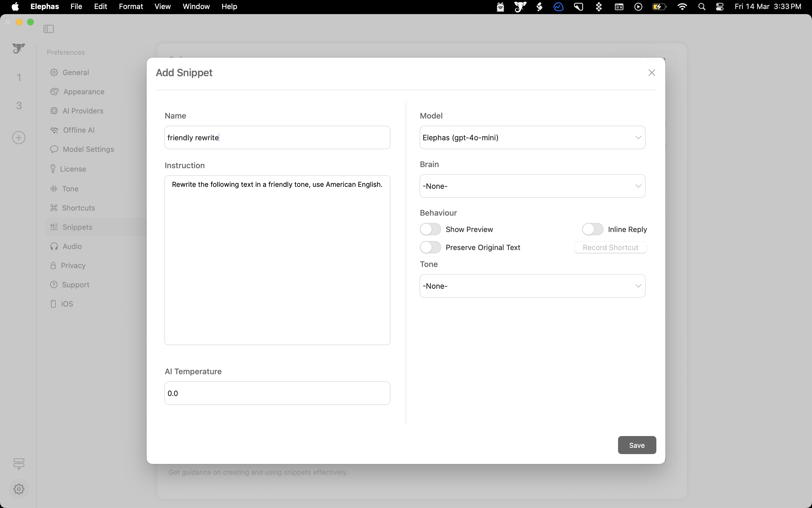The width and height of the screenshot is (812, 508).
Task: Click the Offline AI wifi-off icon
Action: coord(54,130)
